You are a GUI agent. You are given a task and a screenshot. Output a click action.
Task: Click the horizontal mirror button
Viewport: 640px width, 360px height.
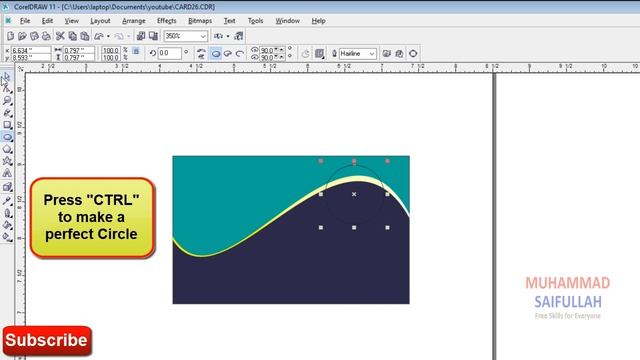coord(201,50)
